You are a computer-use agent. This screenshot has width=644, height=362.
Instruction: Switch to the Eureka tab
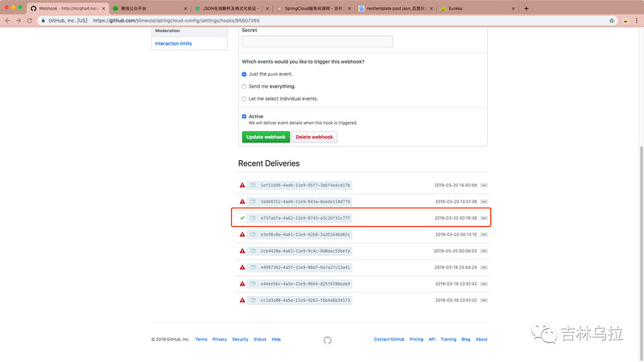pyautogui.click(x=477, y=8)
